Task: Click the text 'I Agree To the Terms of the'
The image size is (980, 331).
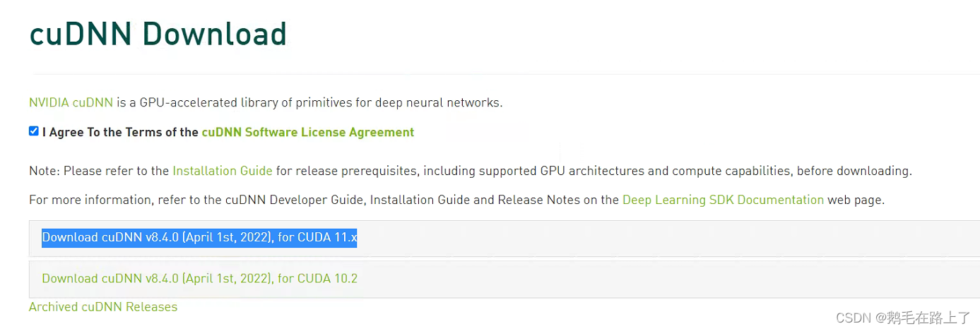Action: coord(121,132)
